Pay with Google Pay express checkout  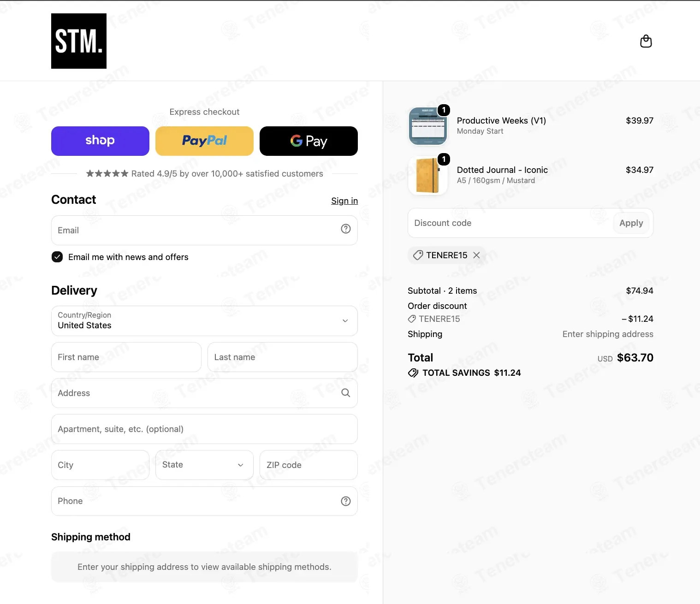(308, 141)
